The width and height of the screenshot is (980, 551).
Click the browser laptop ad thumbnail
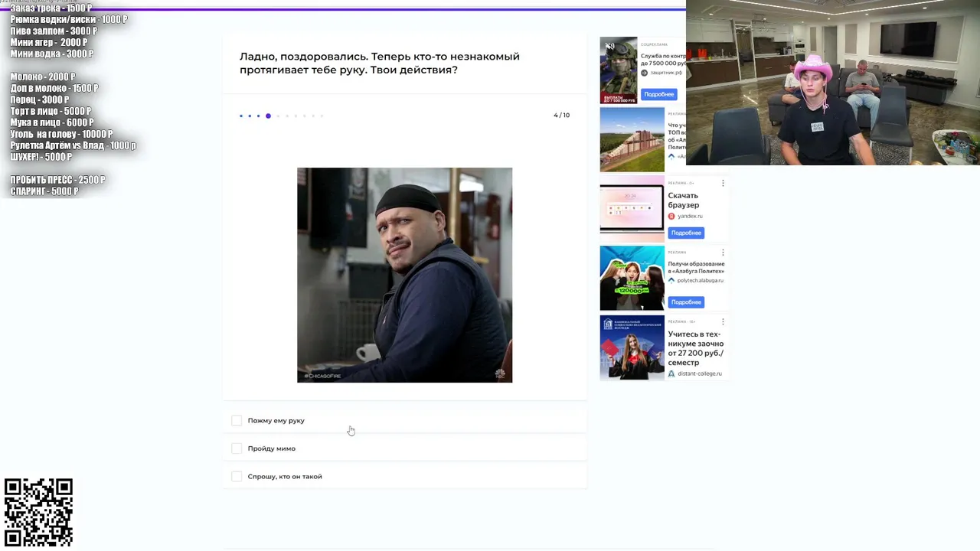[632, 209]
